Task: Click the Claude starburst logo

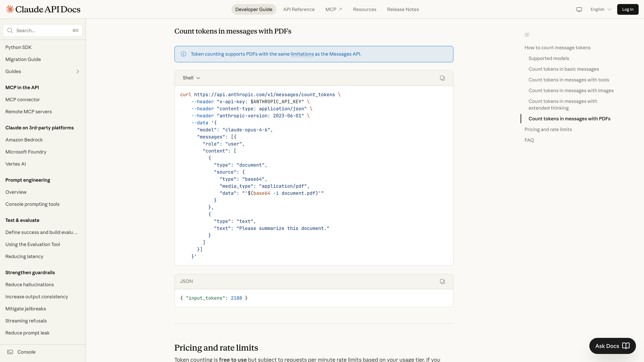Action: (10, 9)
